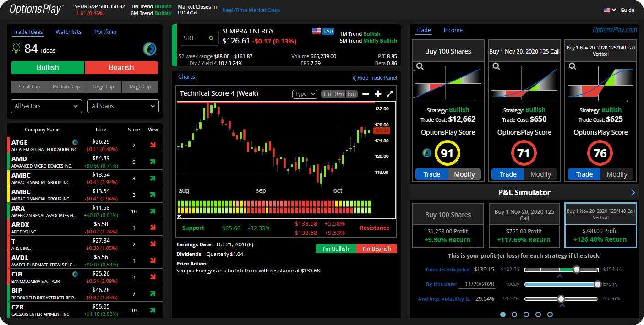Image resolution: width=644 pixels, height=325 pixels.
Task: Click the target price field showing $139.15
Action: pyautogui.click(x=484, y=270)
